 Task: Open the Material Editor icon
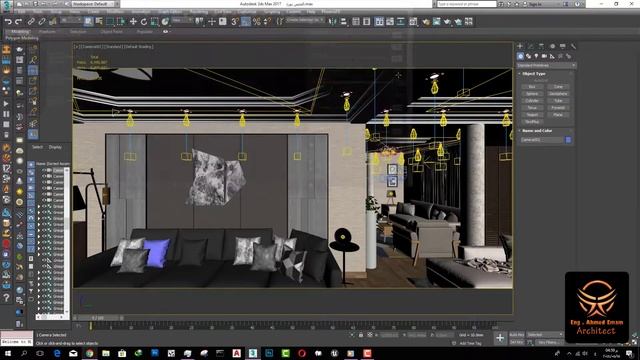pos(413,22)
